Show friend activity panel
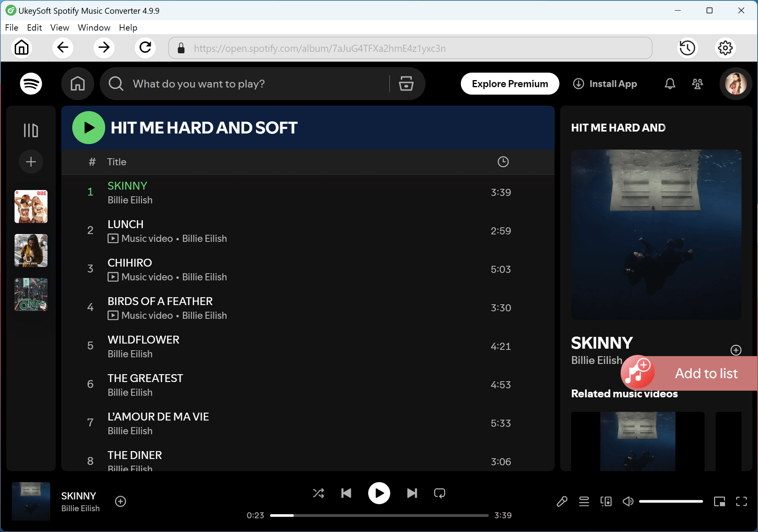Viewport: 758px width, 532px height. pos(698,84)
